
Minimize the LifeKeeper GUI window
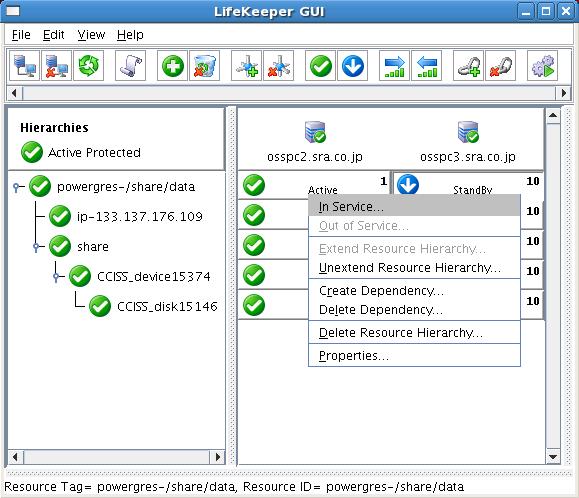point(526,11)
